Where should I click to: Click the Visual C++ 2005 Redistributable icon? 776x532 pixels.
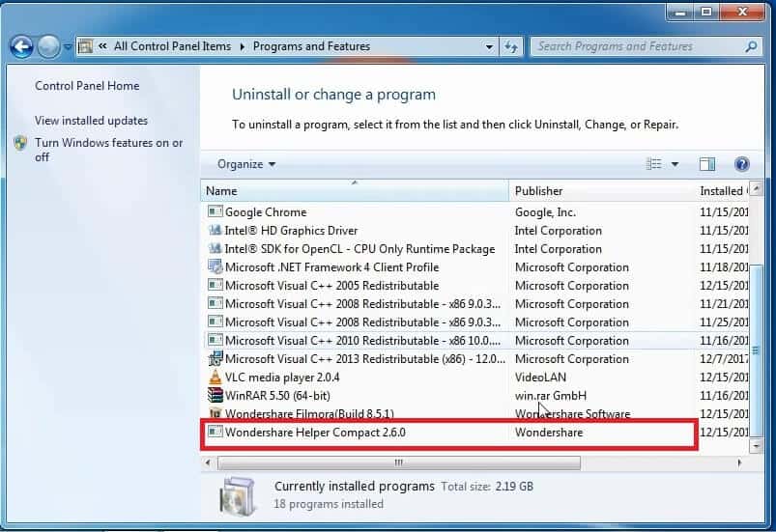215,285
